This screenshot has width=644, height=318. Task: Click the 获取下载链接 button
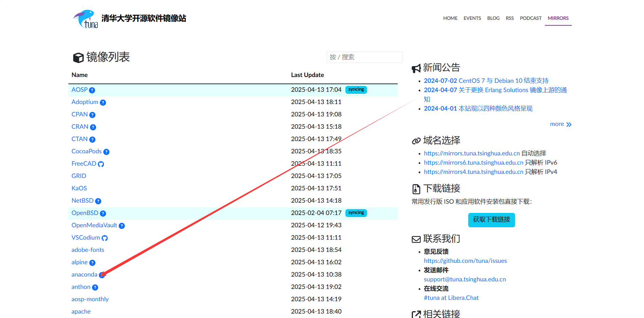tap(491, 220)
